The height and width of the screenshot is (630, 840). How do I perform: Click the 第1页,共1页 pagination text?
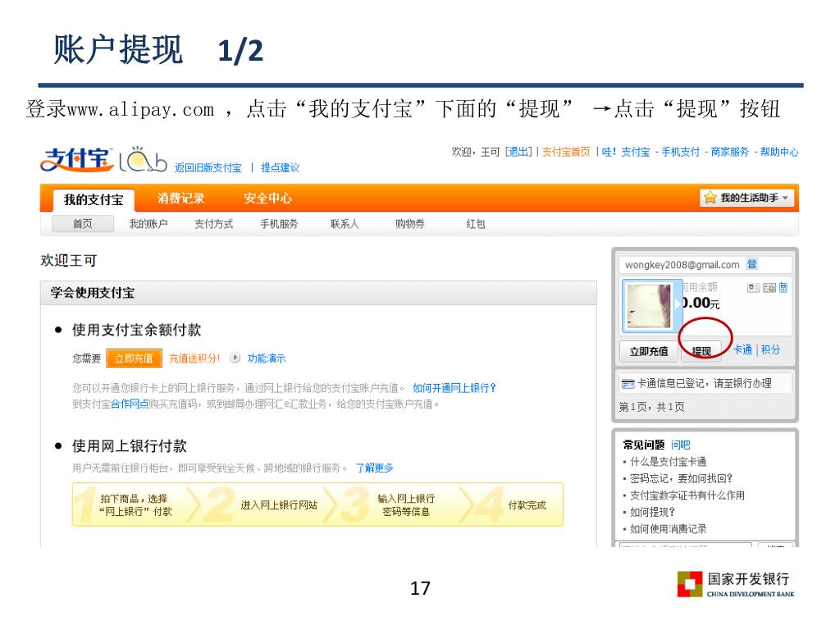click(x=651, y=407)
